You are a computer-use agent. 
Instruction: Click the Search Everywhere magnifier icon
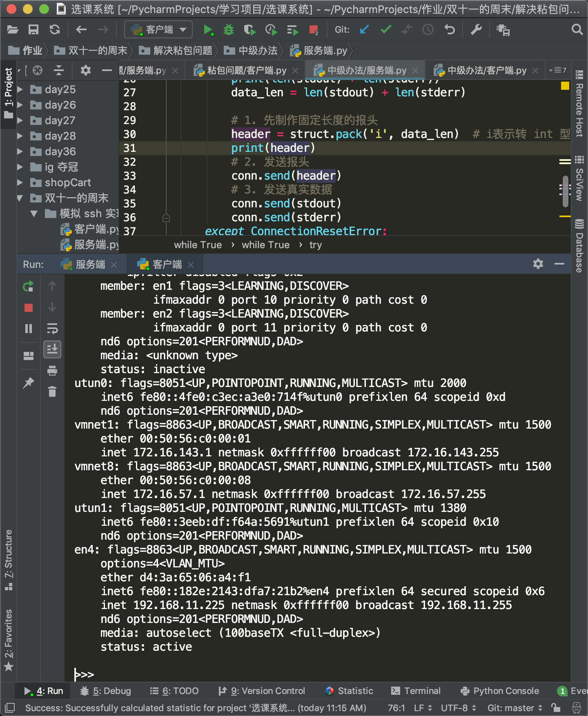coord(577,30)
